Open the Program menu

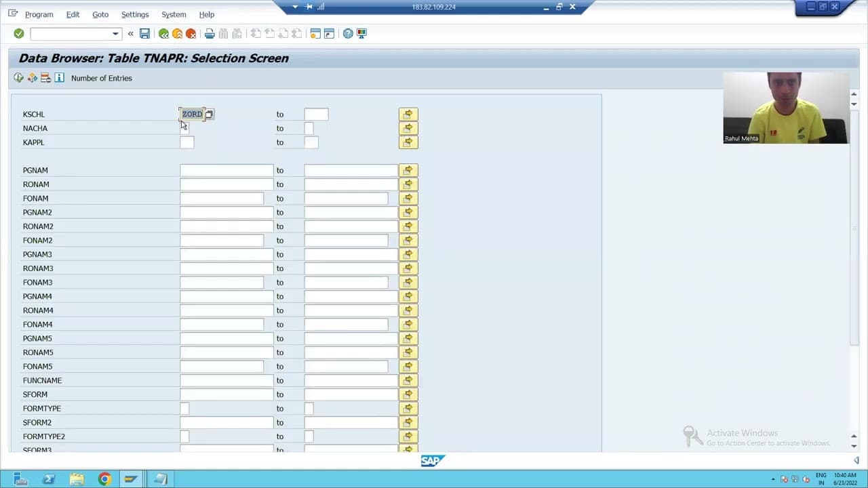pyautogui.click(x=39, y=14)
